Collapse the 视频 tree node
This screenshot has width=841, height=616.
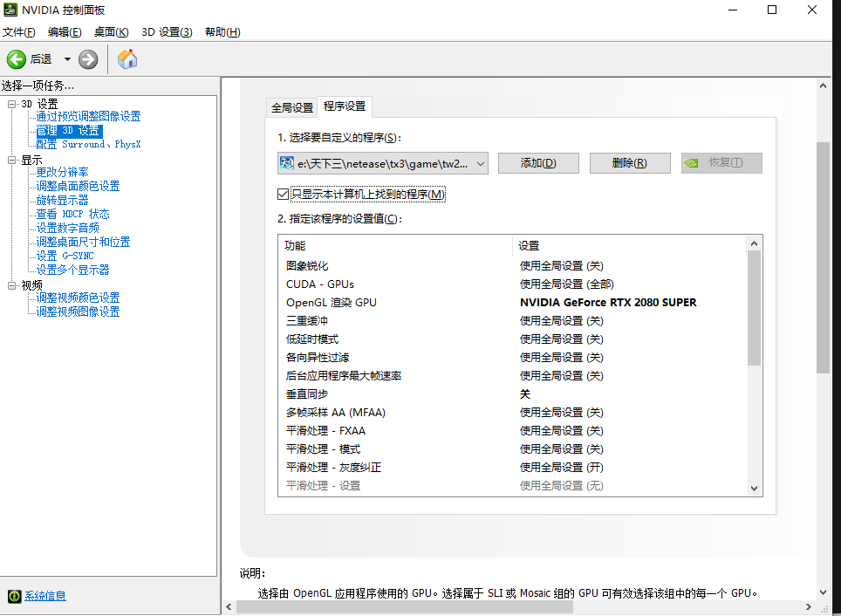[12, 285]
